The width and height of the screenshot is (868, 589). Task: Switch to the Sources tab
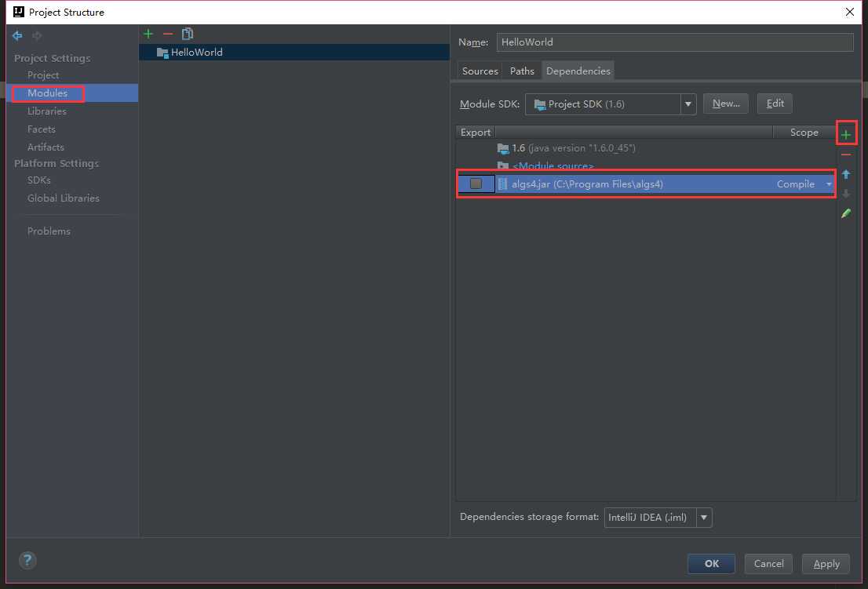coord(480,71)
